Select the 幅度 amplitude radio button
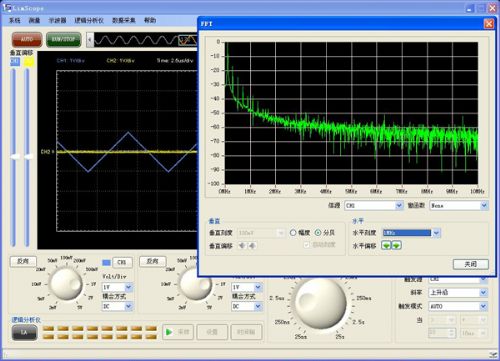This screenshot has width=500, height=361. (x=293, y=233)
